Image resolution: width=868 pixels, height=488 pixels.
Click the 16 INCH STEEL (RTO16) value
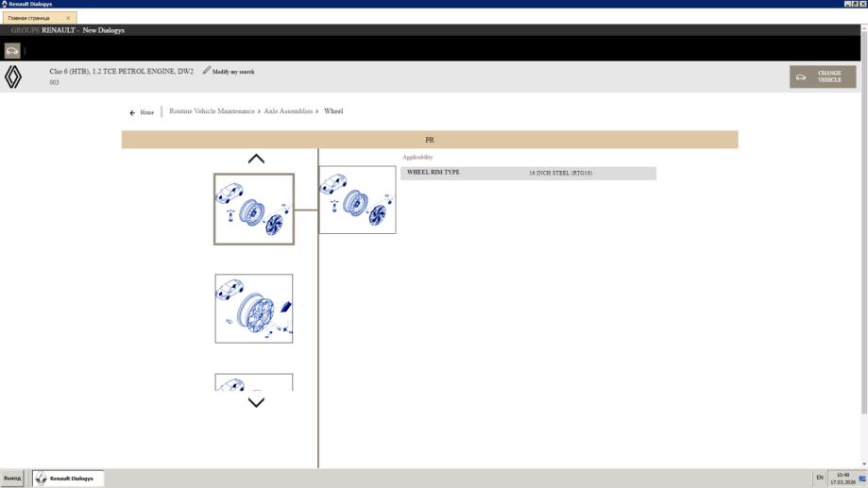[560, 173]
